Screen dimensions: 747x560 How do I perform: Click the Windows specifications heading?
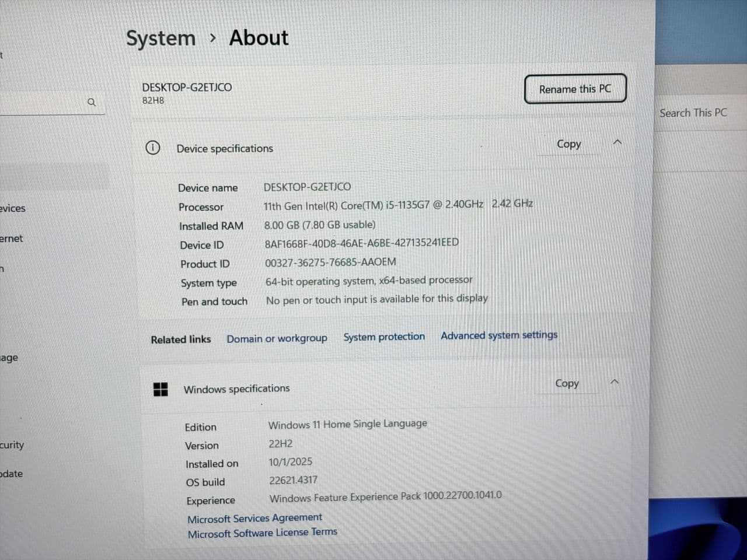[236, 388]
